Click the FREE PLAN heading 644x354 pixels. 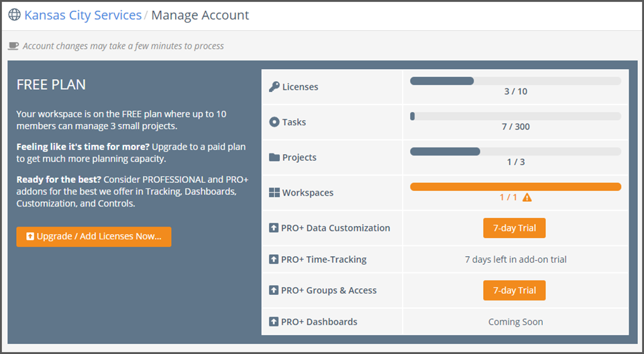point(51,85)
